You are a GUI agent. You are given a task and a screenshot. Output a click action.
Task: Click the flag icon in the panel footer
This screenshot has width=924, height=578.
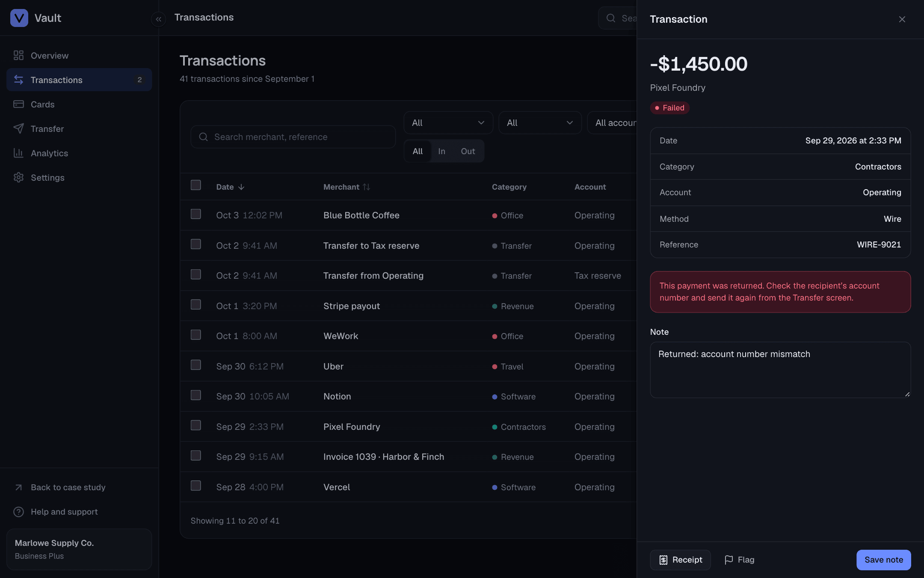[729, 560]
